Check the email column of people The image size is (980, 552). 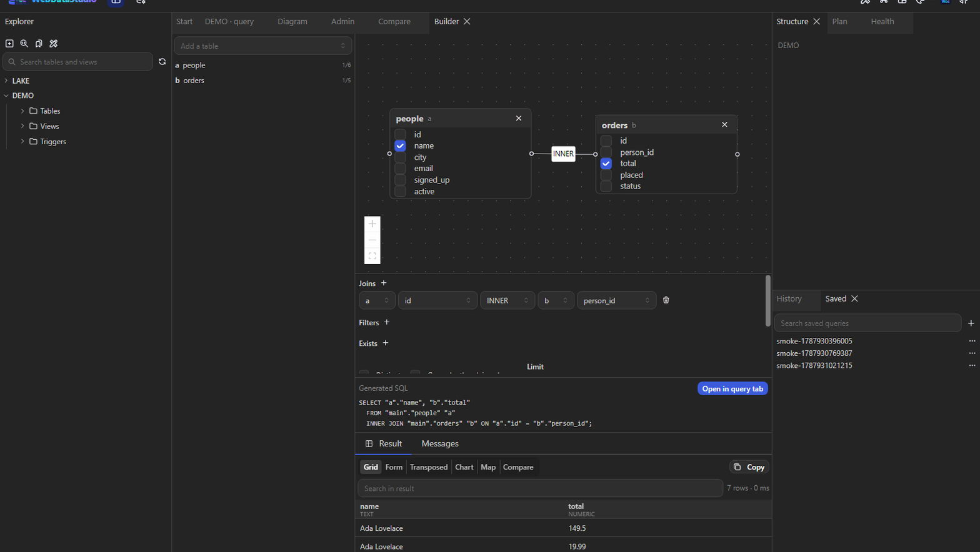[401, 169]
